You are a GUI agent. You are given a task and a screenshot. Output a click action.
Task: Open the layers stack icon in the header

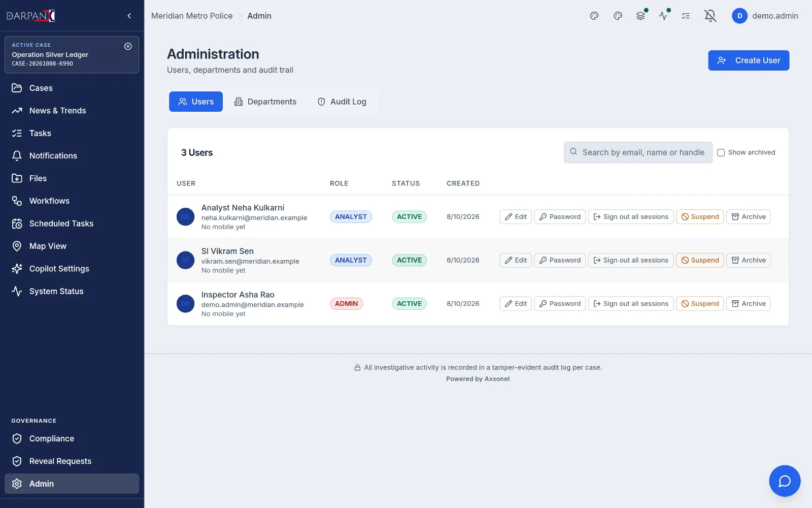coord(640,16)
